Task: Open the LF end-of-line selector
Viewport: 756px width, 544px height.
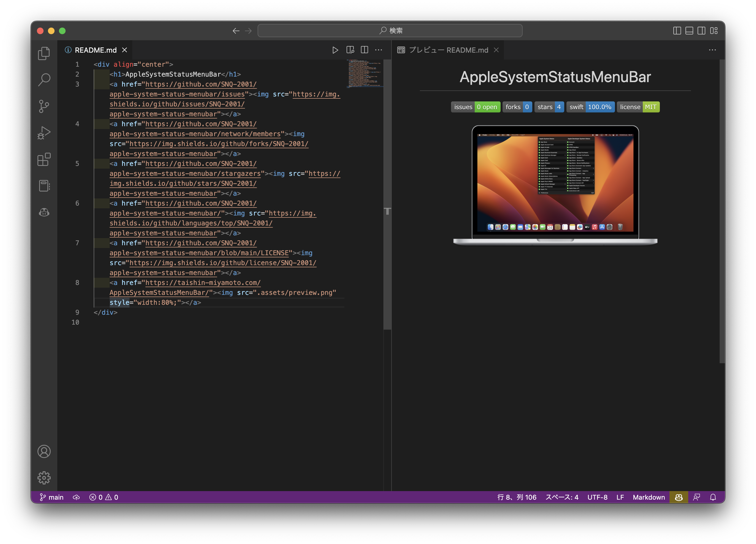Action: [x=620, y=497]
